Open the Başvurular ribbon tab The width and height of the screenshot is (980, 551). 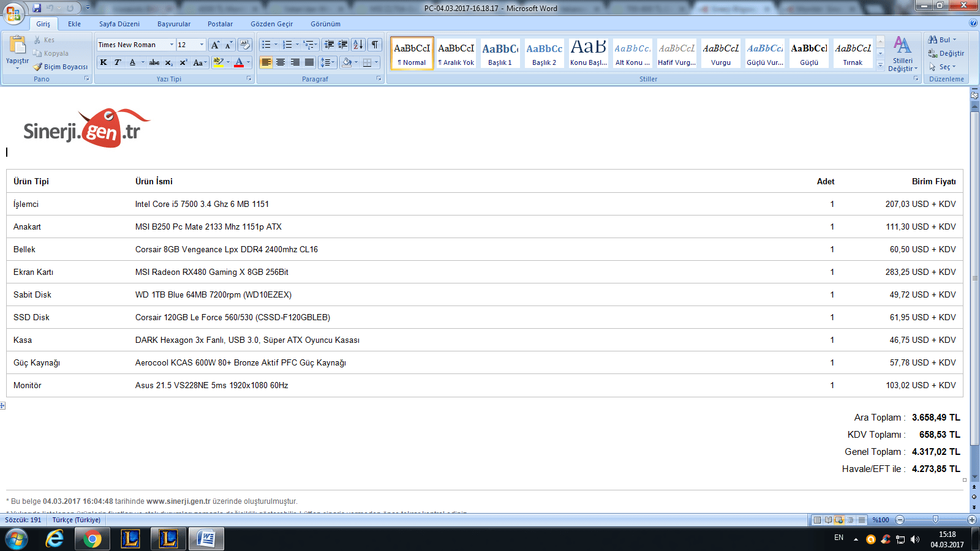174,24
